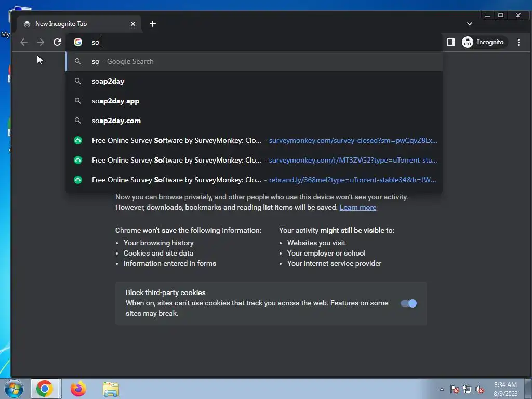Select the New Incognito Tab

(x=79, y=24)
